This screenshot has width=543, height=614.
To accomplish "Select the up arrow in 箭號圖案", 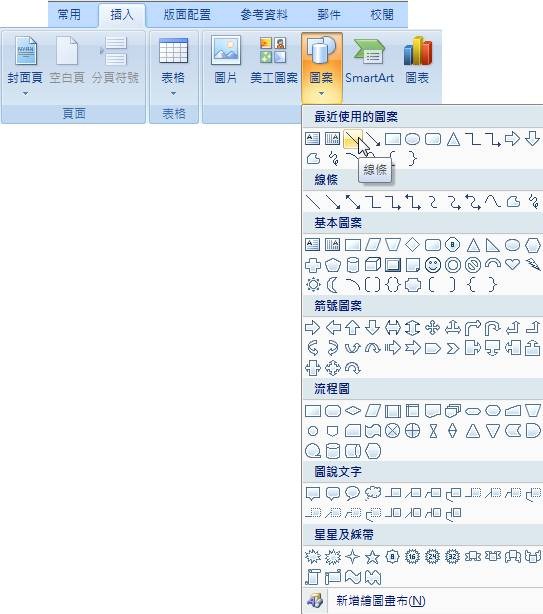I will [353, 327].
